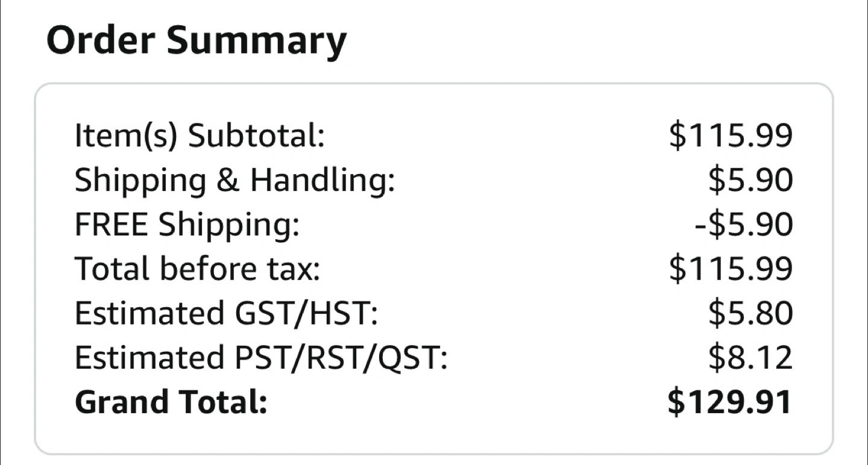The width and height of the screenshot is (868, 465).
Task: Select the FREE Shipping label
Action: click(187, 225)
